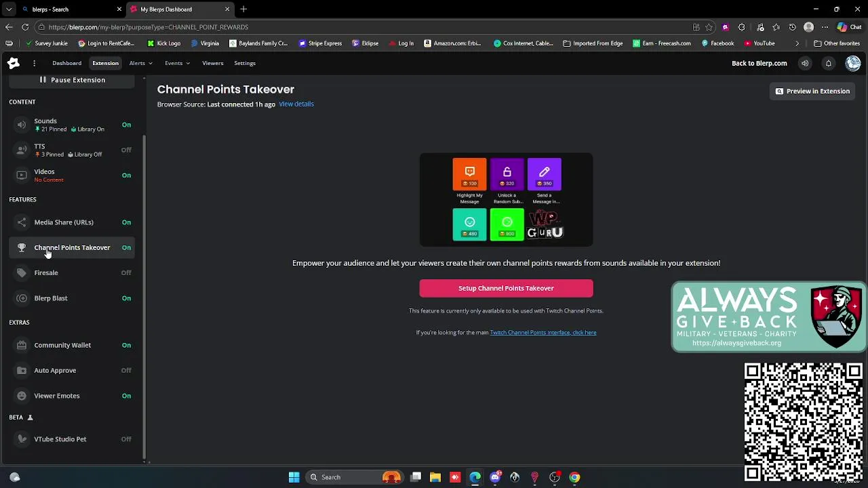Viewport: 868px width, 488px height.
Task: Open the Viewers tab
Action: tap(212, 63)
